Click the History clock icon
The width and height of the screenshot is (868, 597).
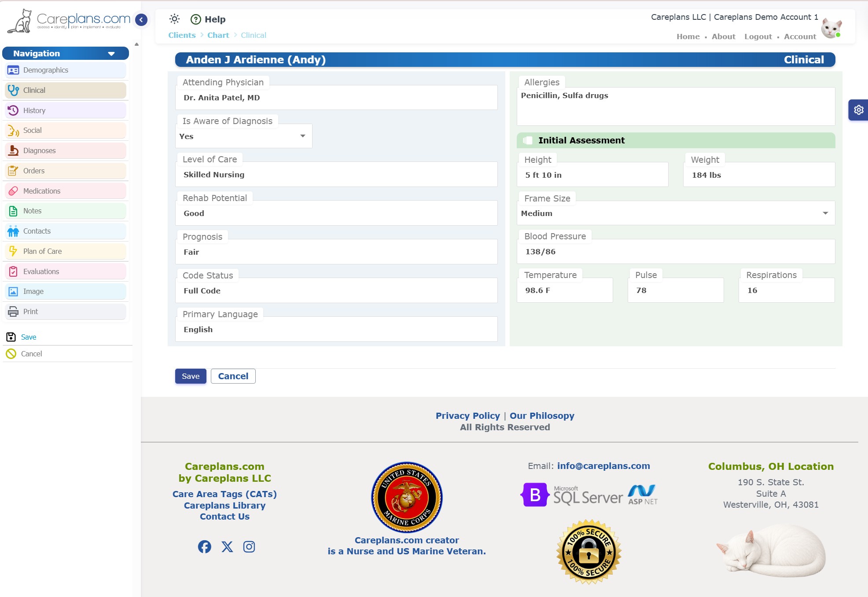[13, 110]
